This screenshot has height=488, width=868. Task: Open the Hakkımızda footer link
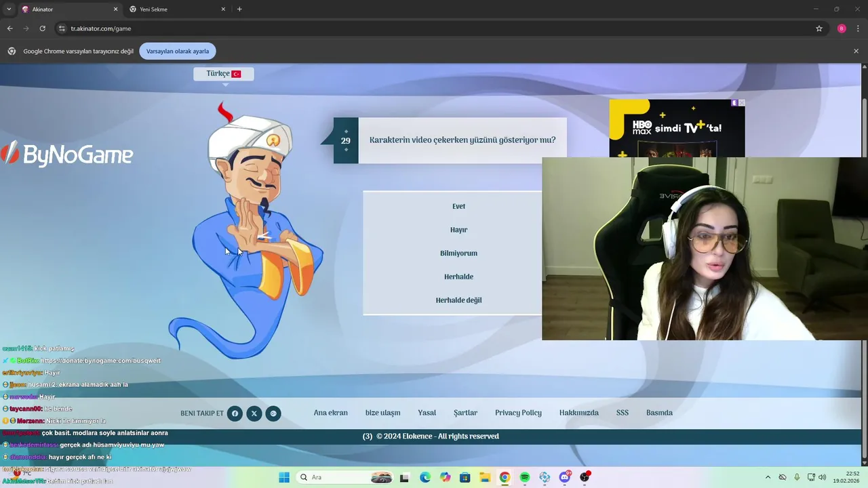pyautogui.click(x=579, y=413)
